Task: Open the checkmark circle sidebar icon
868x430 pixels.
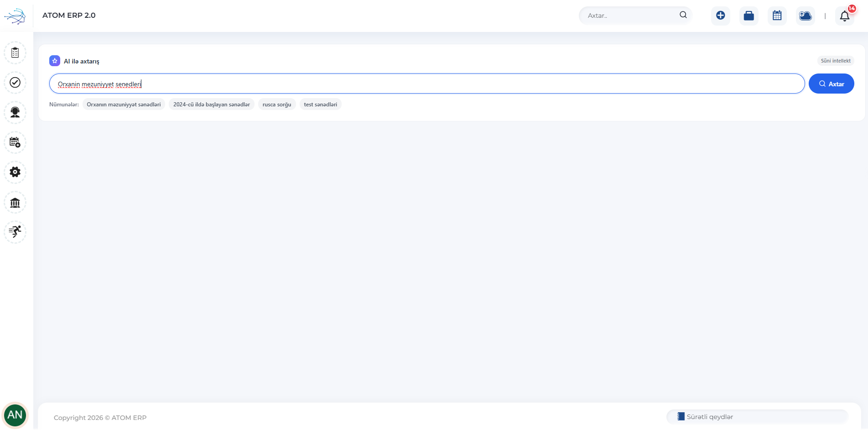Action: pos(15,83)
